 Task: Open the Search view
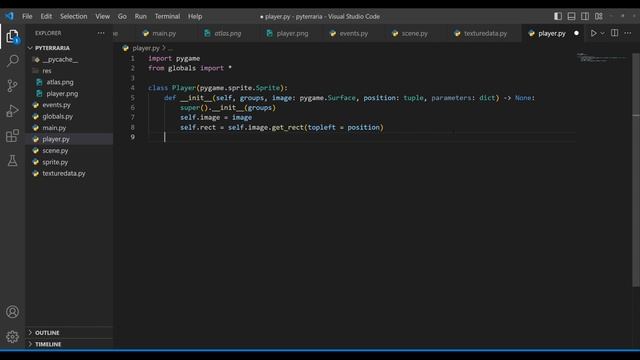[12, 61]
